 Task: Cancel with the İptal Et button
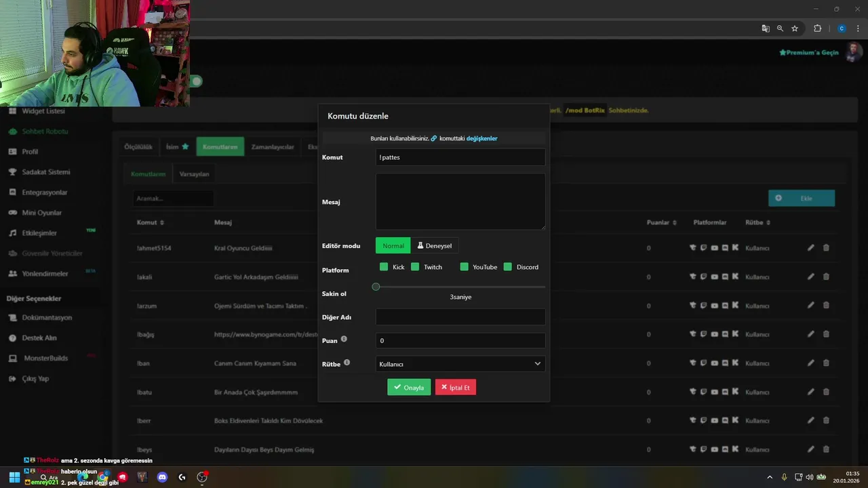(x=456, y=387)
